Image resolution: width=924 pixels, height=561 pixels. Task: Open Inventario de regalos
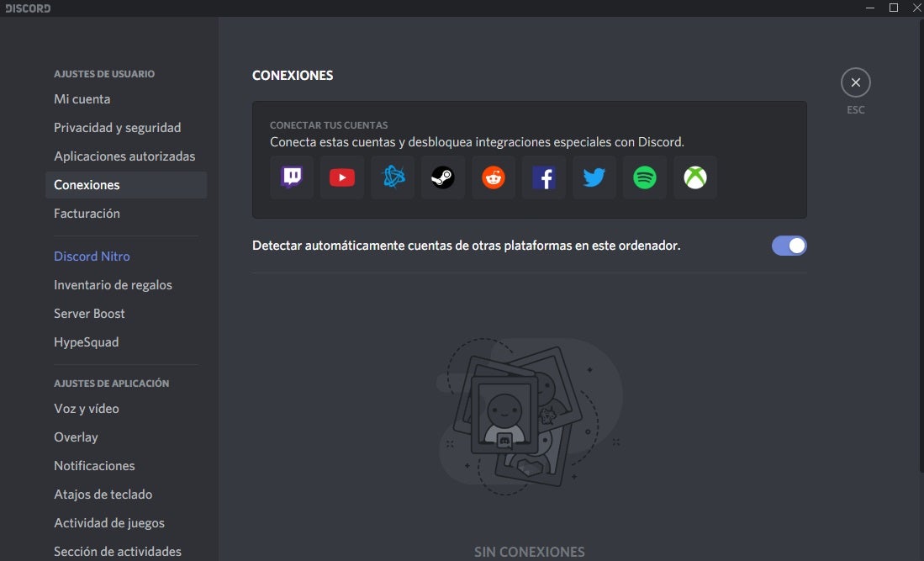tap(114, 285)
